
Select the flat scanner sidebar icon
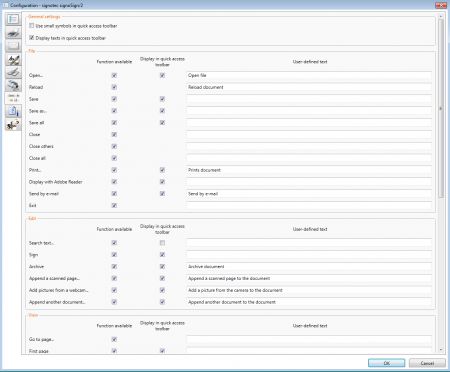13,72
